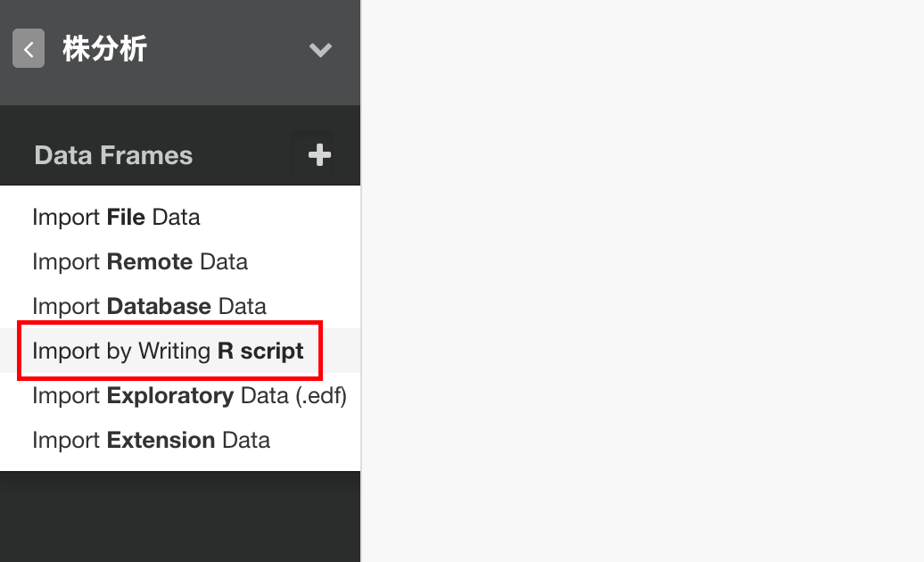Launch remote data import option

click(x=139, y=261)
